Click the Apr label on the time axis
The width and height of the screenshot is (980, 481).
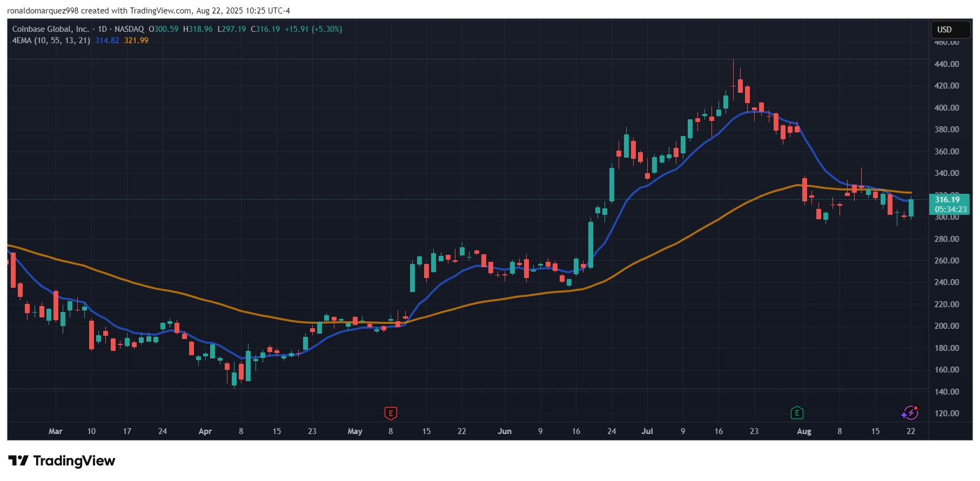(205, 431)
